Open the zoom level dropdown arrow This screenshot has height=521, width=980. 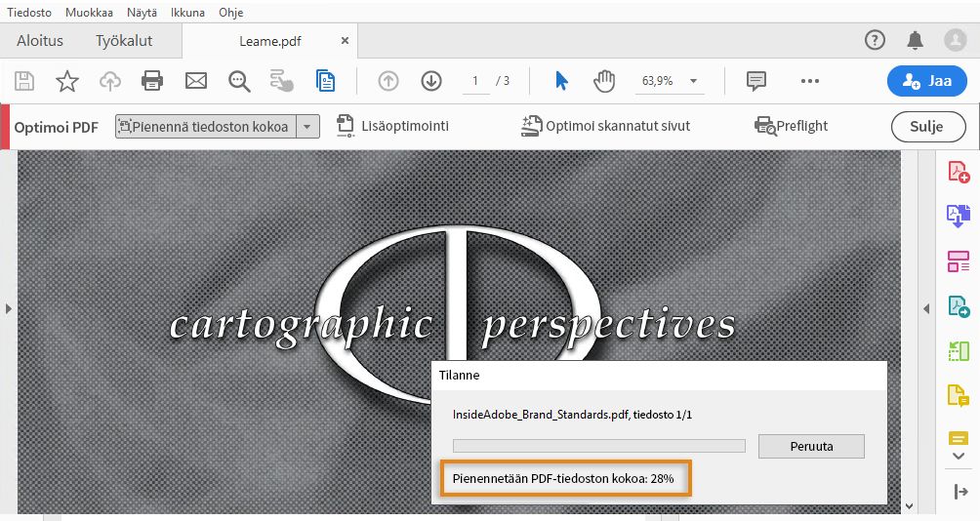(x=693, y=81)
